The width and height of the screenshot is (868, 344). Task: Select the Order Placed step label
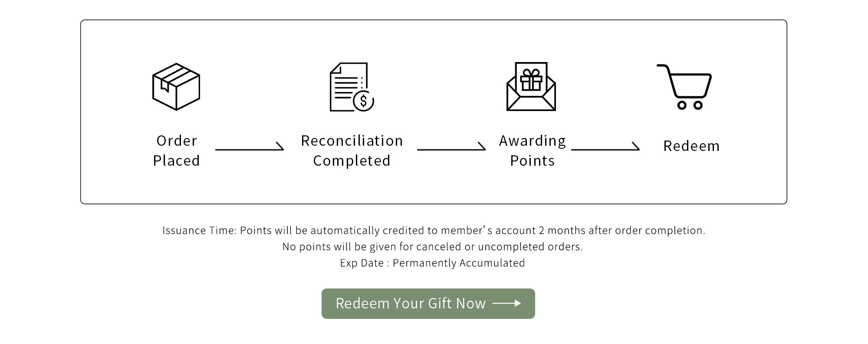coord(176,151)
